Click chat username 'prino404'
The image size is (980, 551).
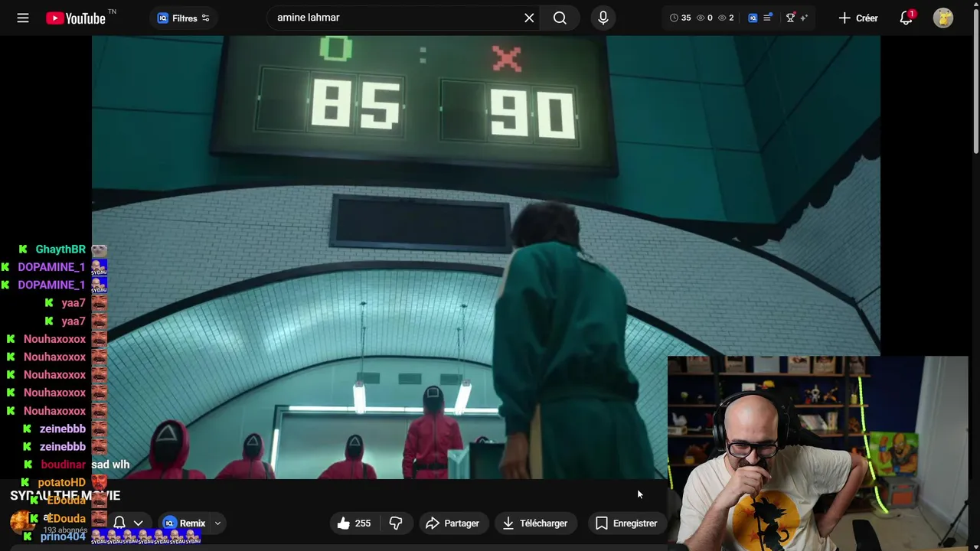63,537
